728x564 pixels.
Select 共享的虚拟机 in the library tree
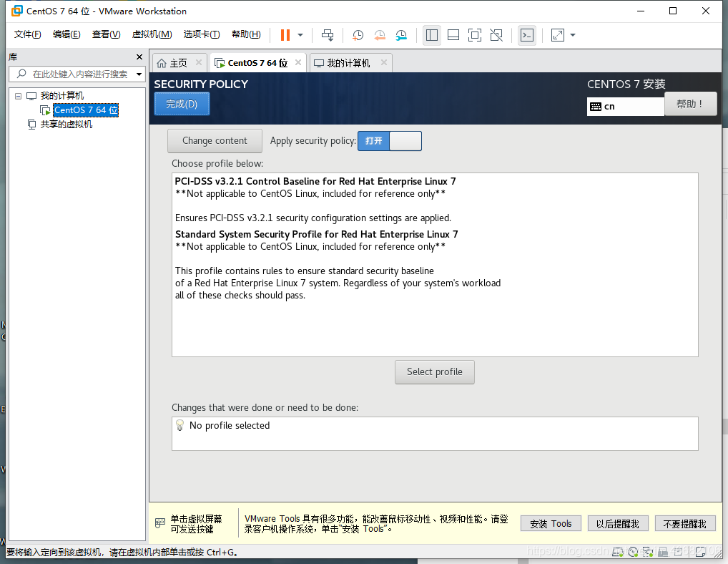[x=66, y=125]
